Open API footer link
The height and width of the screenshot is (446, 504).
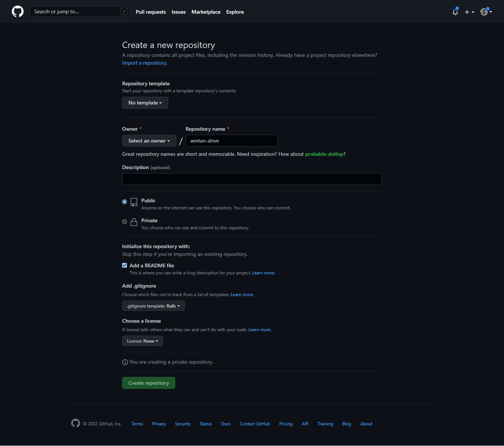(305, 424)
